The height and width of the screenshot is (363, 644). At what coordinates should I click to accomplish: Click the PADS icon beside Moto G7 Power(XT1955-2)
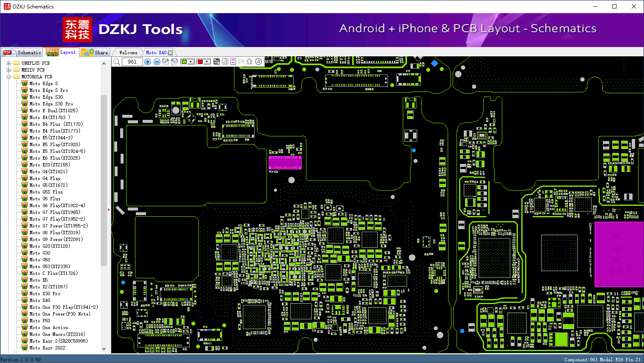[x=25, y=226]
